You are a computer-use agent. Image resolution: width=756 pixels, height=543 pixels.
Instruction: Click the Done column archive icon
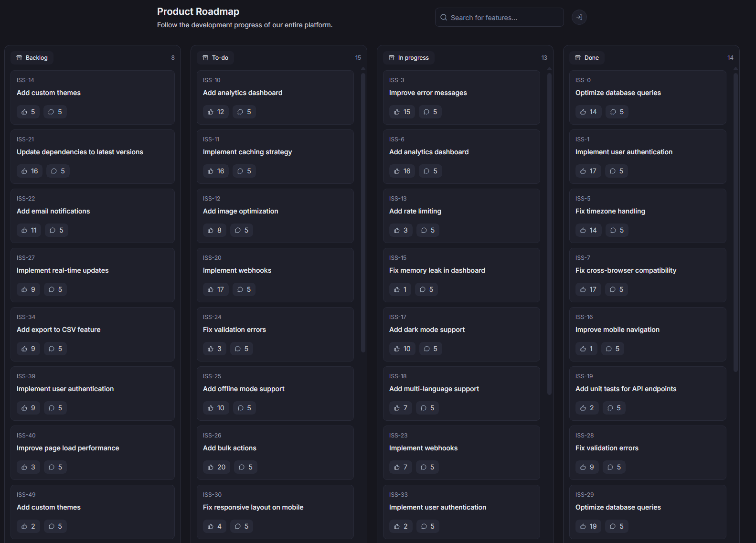pyautogui.click(x=578, y=58)
